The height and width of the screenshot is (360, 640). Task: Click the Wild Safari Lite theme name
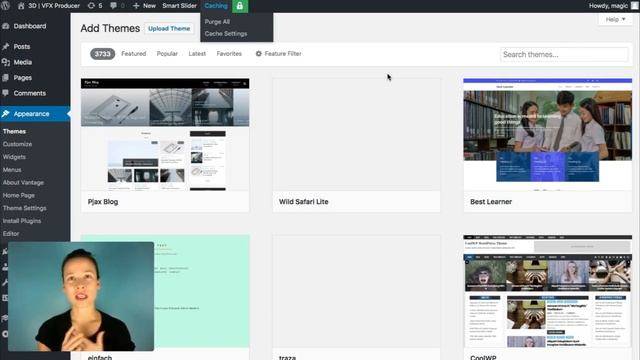tap(304, 202)
